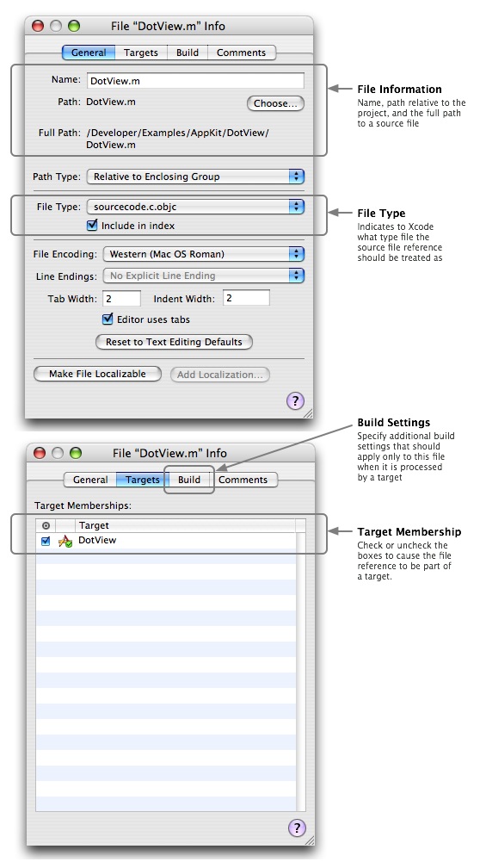Click the full path text /Developer/Examples/AppKit/DotView/

click(177, 133)
